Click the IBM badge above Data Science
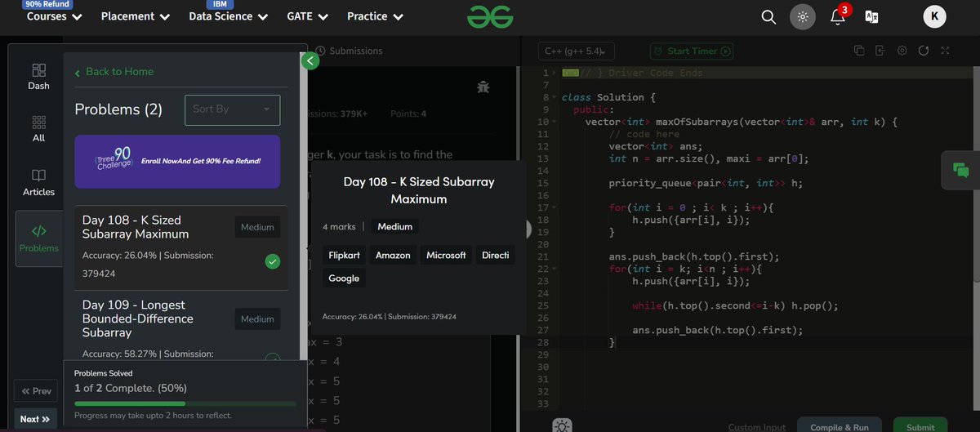 pyautogui.click(x=220, y=4)
